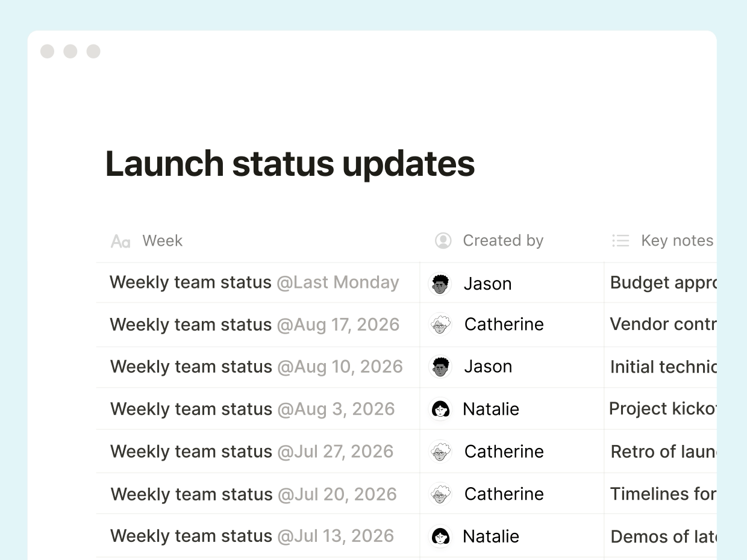Select Catherine's name in the Jul 20 row
Screen dimensions: 747x560
504,494
